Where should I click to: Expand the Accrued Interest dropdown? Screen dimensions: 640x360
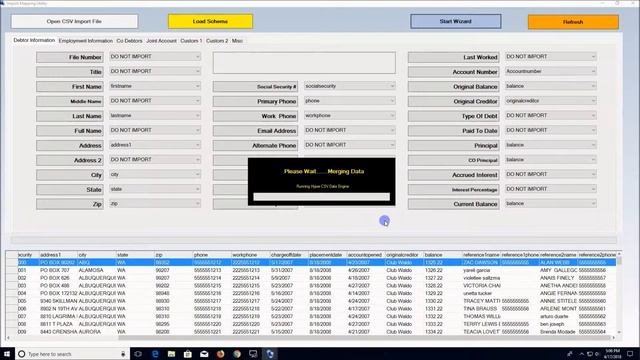[x=551, y=174]
